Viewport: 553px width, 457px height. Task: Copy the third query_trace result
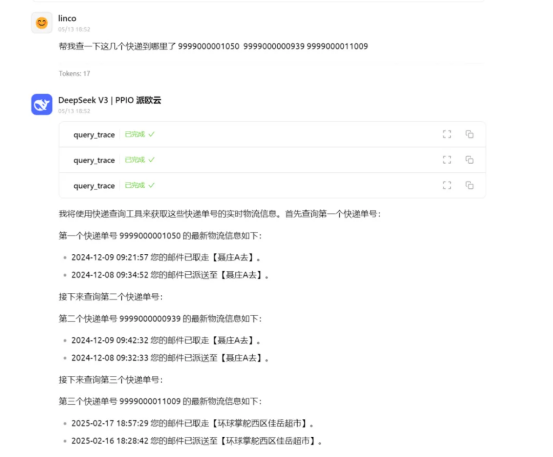[x=469, y=185]
